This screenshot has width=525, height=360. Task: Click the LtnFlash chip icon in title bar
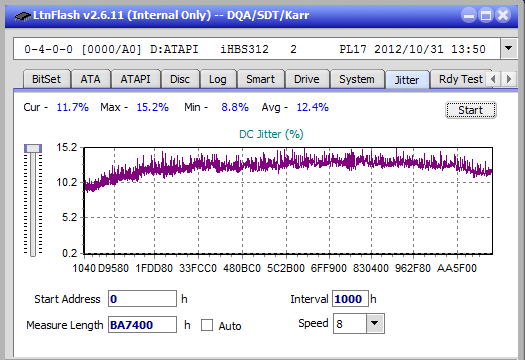click(23, 15)
